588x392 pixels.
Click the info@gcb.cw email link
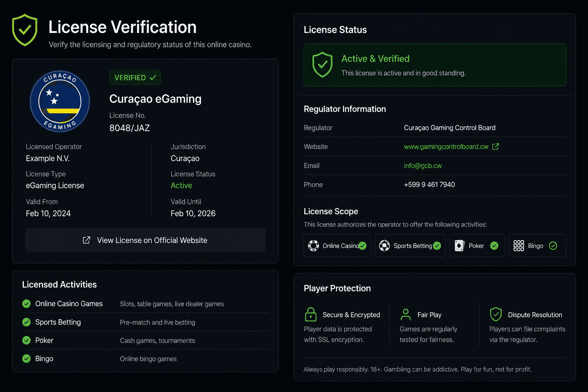pyautogui.click(x=423, y=166)
